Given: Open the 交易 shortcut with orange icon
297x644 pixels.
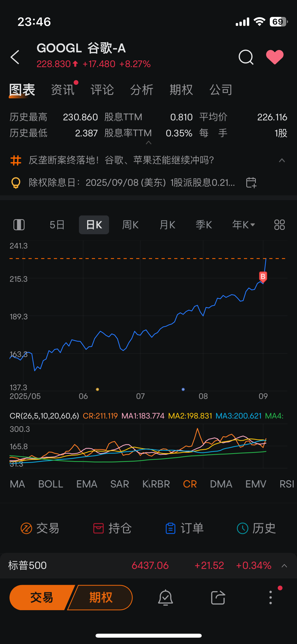Looking at the screenshot, I should click(40, 528).
